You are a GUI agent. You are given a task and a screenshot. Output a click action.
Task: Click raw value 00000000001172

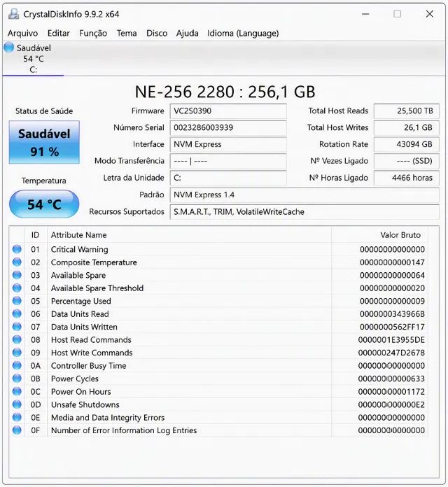point(391,392)
